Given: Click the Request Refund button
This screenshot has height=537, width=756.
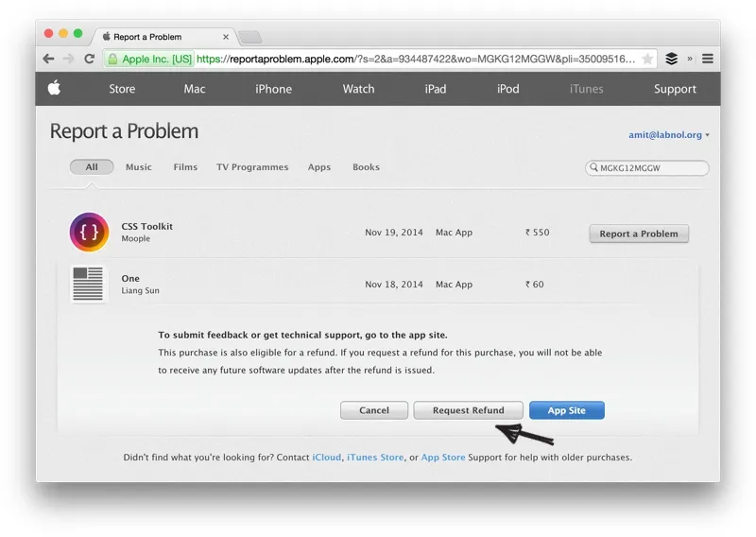Looking at the screenshot, I should tap(468, 410).
